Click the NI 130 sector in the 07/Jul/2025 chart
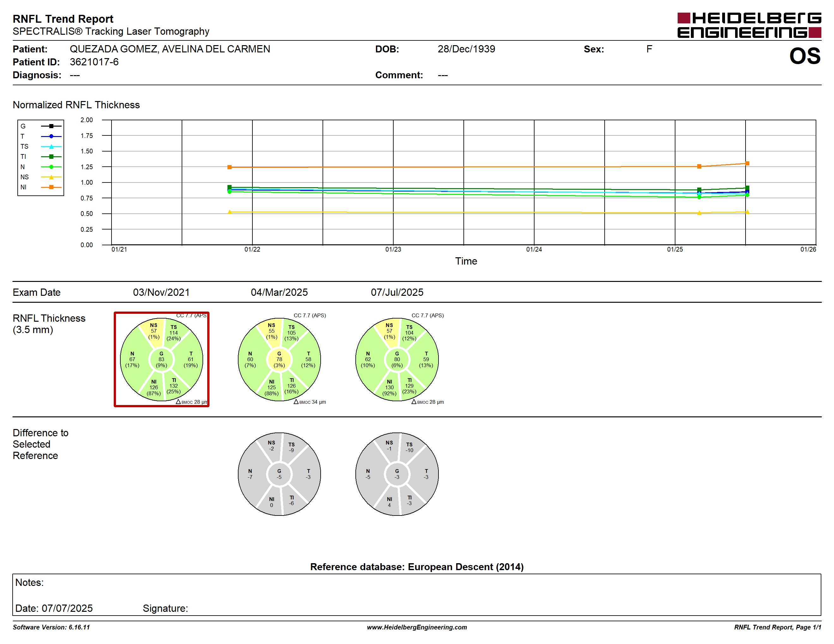Screen dimensions: 834x644 point(389,387)
